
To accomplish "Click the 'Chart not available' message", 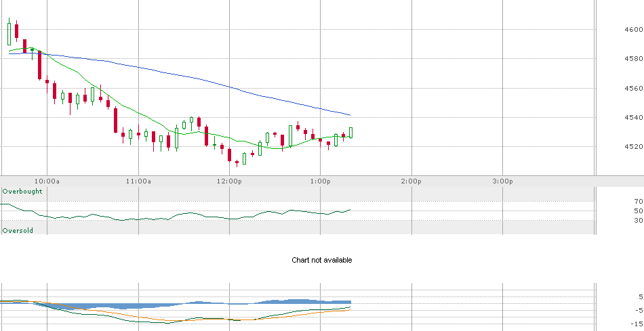I will (x=321, y=260).
